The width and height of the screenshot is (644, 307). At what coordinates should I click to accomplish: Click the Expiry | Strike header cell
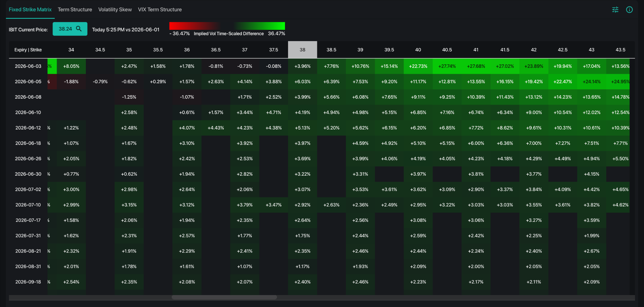point(28,50)
